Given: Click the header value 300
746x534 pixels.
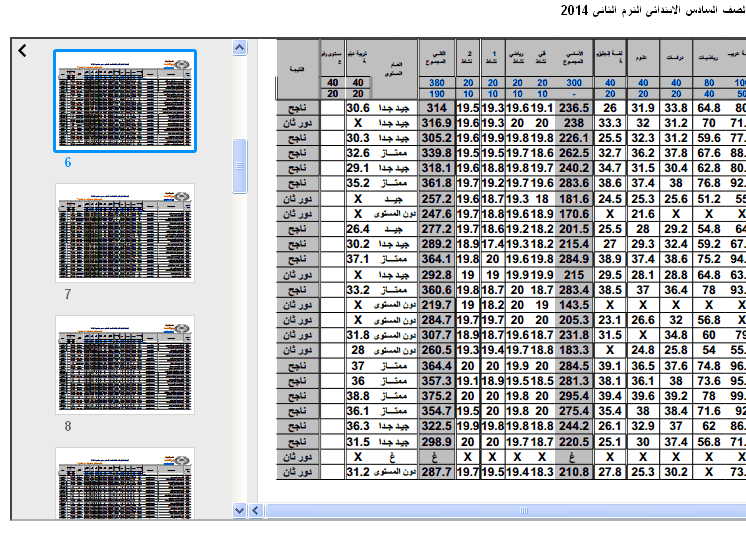Looking at the screenshot, I should pyautogui.click(x=574, y=83).
